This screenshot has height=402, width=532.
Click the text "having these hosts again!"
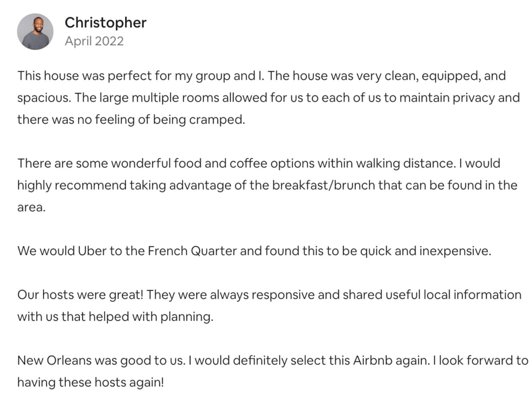[x=90, y=382]
